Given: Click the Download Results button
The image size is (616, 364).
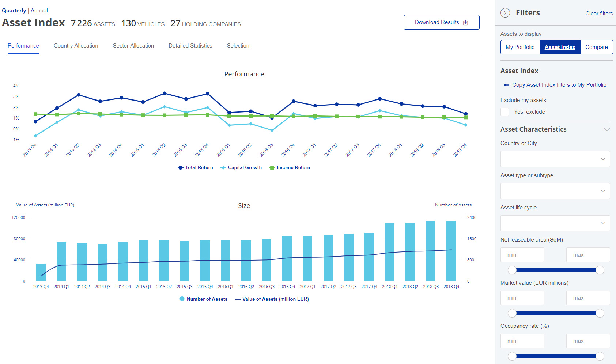Looking at the screenshot, I should point(442,22).
